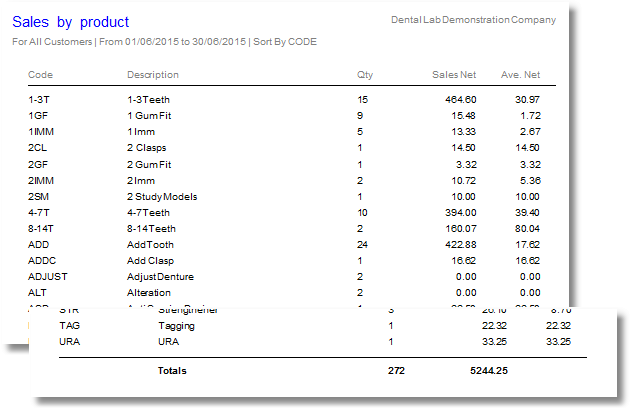Image resolution: width=631 pixels, height=415 pixels.
Task: Select description '4-7 Teeth'
Action: coord(148,213)
